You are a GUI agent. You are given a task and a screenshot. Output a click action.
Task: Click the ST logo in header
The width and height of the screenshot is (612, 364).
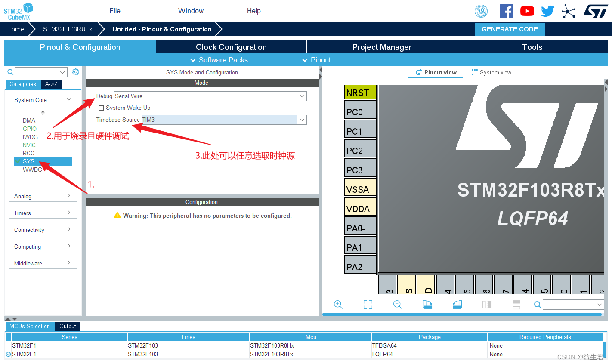(x=596, y=11)
